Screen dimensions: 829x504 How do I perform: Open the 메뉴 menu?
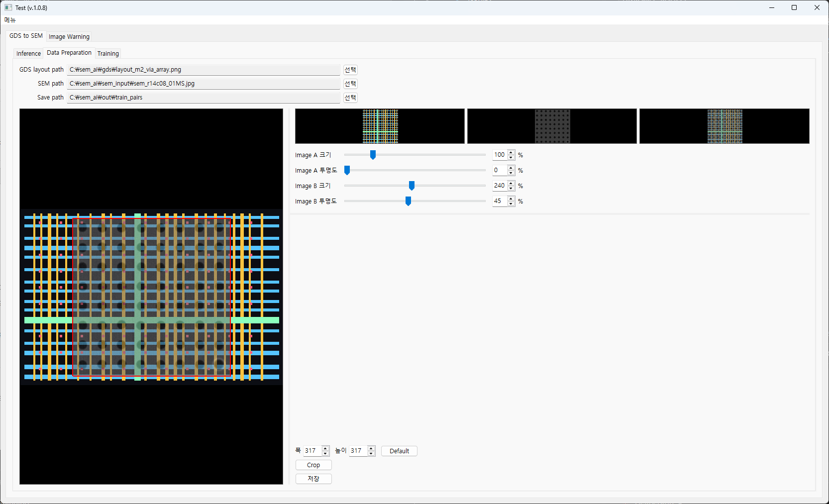click(x=10, y=20)
